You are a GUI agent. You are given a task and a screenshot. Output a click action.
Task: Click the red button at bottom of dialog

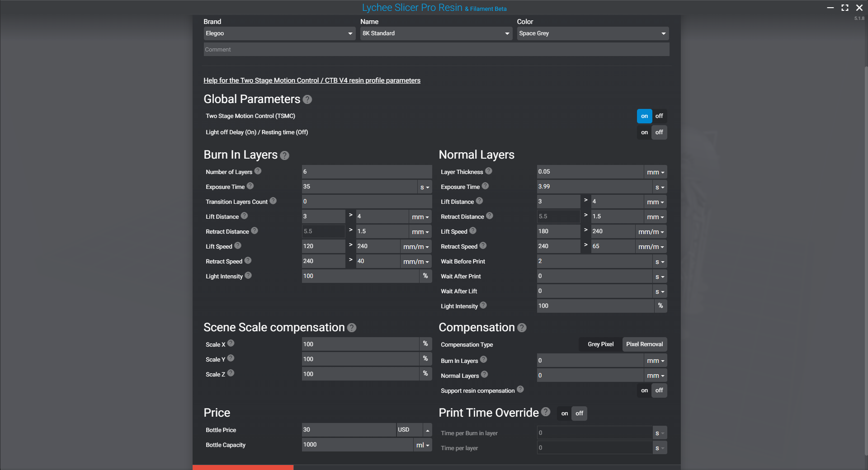[243, 467]
